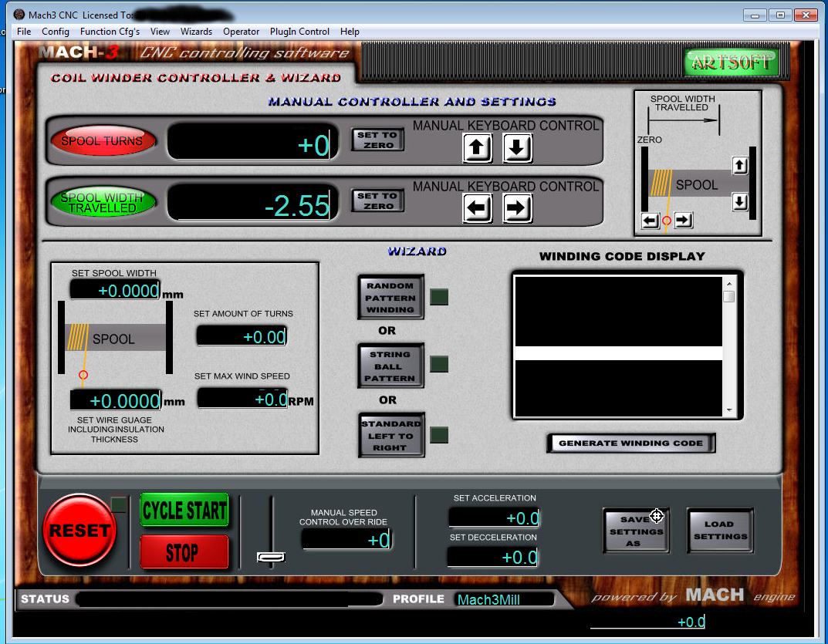Click the Set Decceleration field
Viewport: 828px width, 644px height.
[x=492, y=557]
